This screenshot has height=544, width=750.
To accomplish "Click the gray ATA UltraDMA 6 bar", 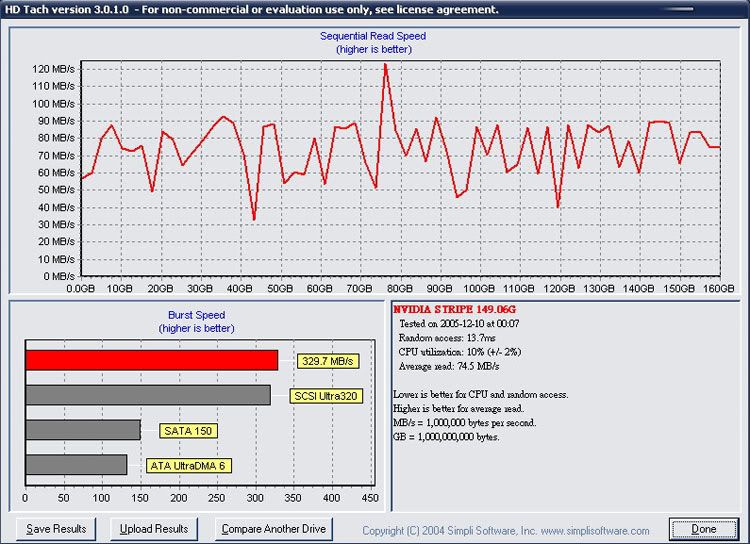I will click(76, 465).
